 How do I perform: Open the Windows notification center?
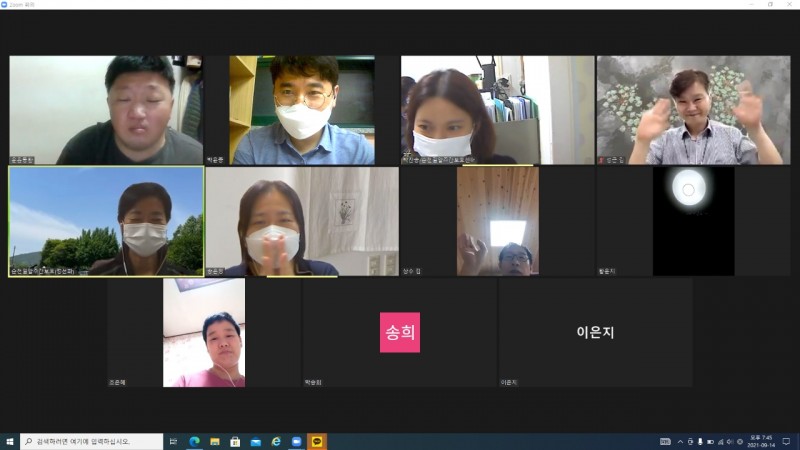[787, 442]
